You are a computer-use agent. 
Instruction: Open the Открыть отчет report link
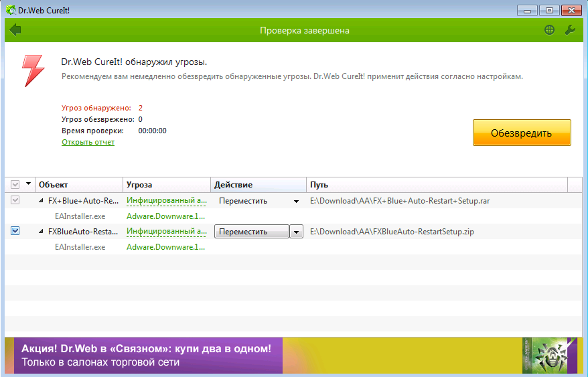88,142
